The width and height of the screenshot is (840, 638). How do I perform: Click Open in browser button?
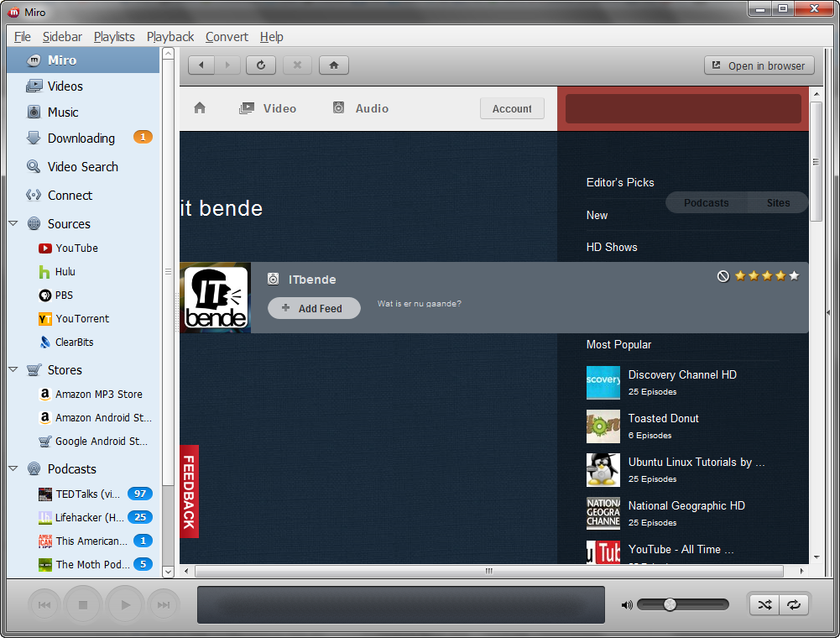pos(759,65)
